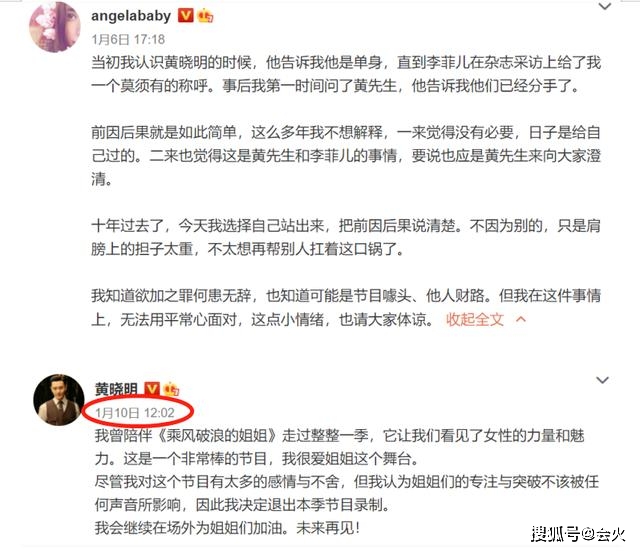
Task: Open 黄晓明's profile avatar
Action: click(59, 400)
